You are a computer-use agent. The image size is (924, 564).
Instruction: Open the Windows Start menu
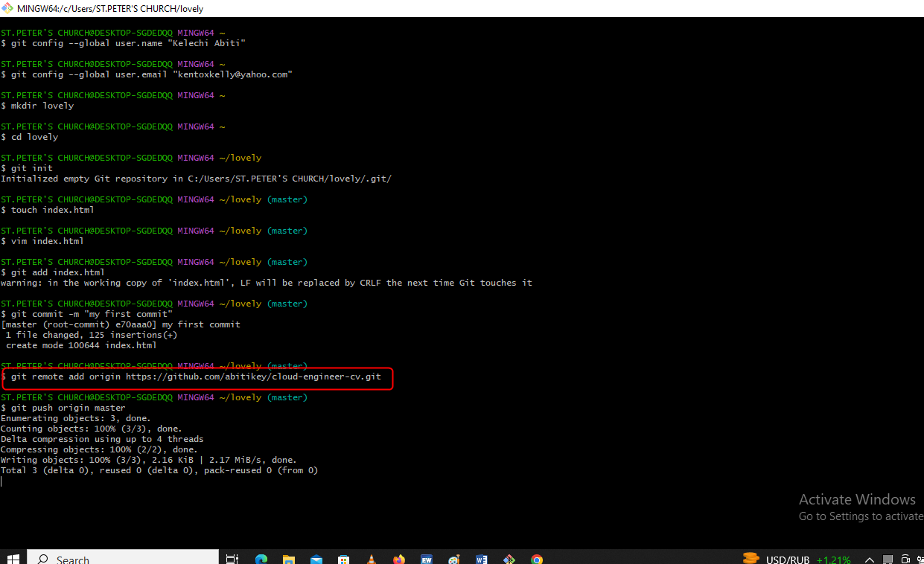click(13, 558)
